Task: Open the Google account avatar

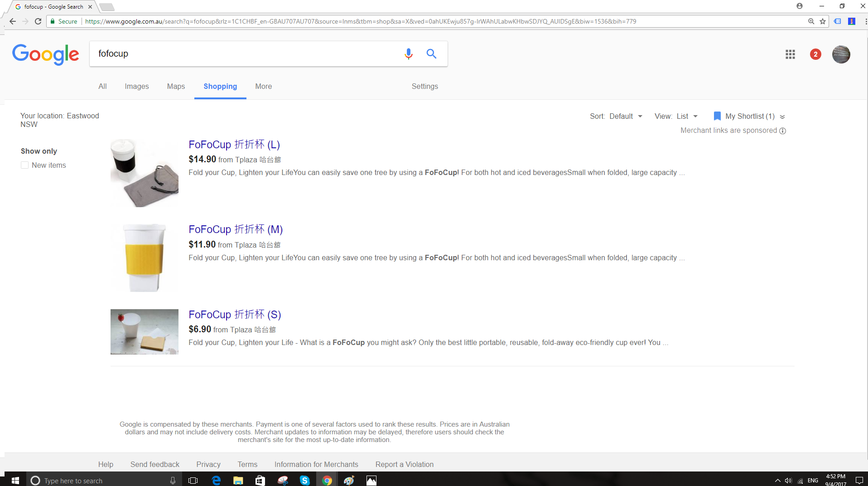Action: point(841,54)
